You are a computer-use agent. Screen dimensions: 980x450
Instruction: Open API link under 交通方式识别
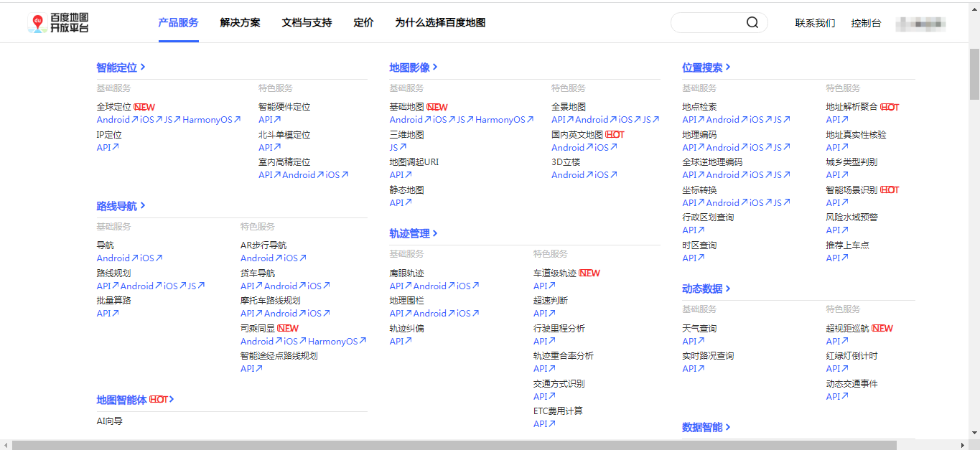click(545, 396)
